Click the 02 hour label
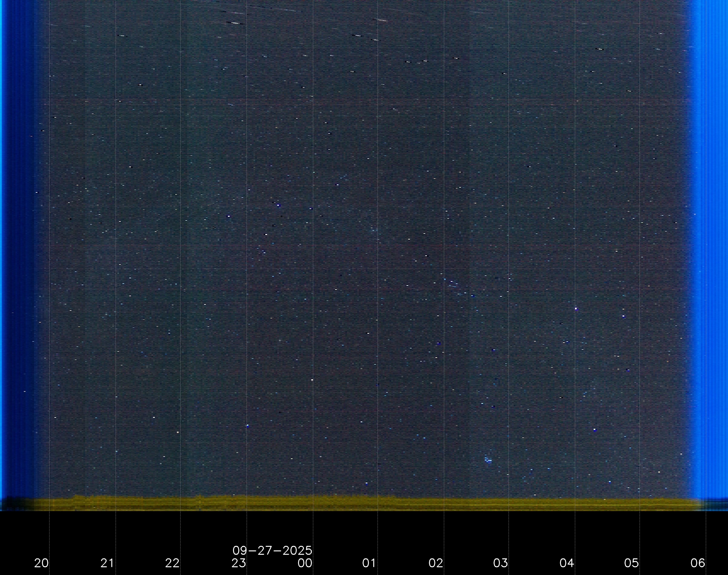Screen dimensions: 728x575 pos(435,563)
